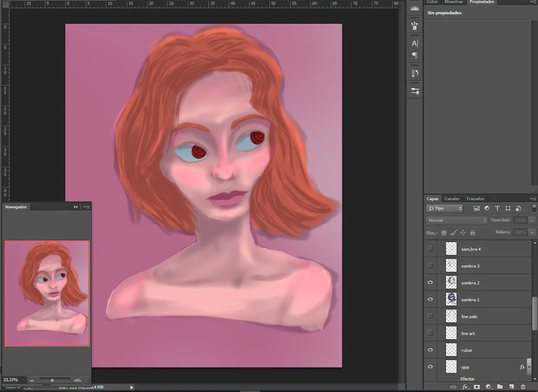The width and height of the screenshot is (538, 392).
Task: Click the Navigator zoom slider handle
Action: click(x=52, y=380)
